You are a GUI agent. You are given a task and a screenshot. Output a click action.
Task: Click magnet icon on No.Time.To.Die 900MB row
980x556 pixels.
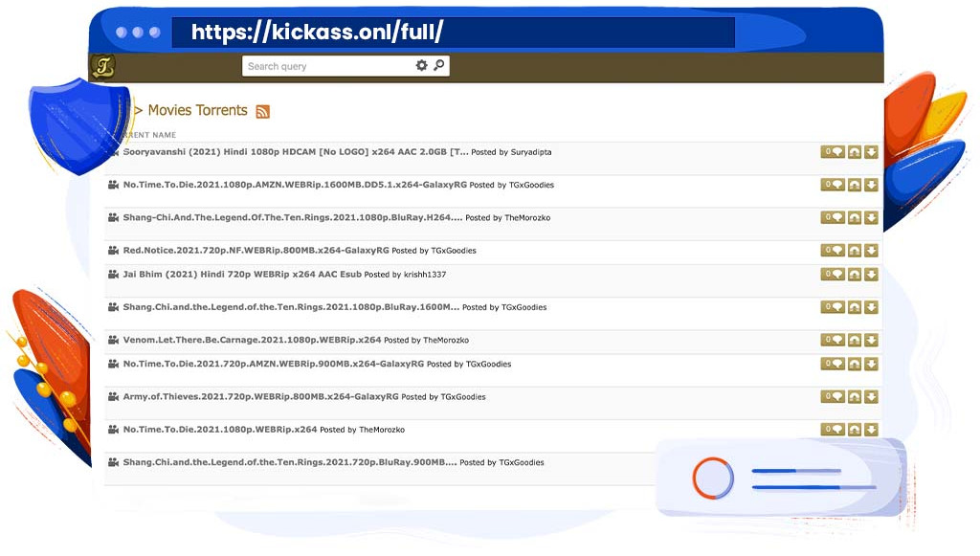(855, 364)
